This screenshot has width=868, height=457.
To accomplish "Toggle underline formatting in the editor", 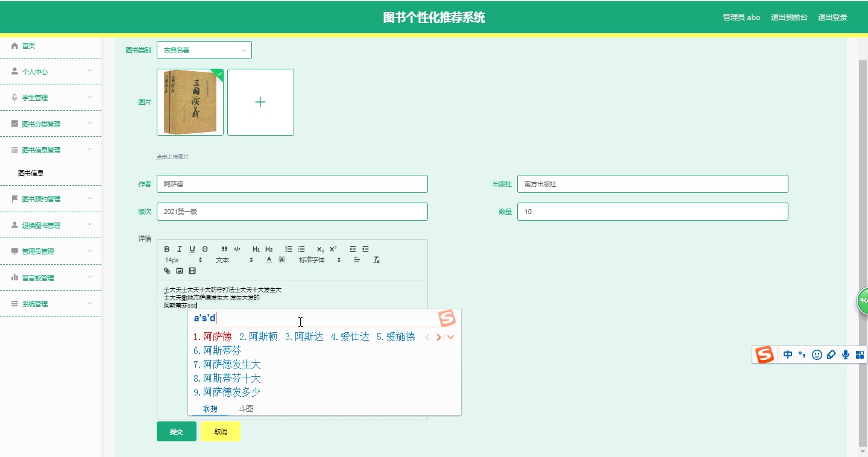I will 192,249.
